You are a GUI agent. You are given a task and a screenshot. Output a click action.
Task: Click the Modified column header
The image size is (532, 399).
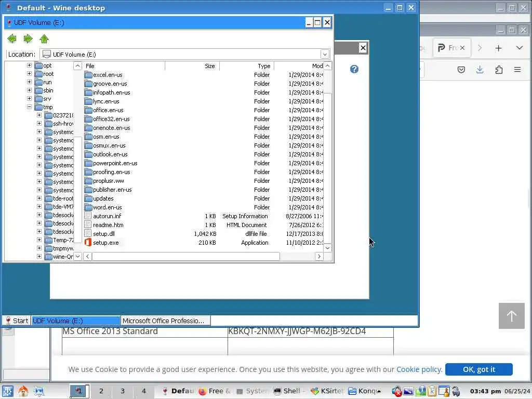click(x=299, y=66)
